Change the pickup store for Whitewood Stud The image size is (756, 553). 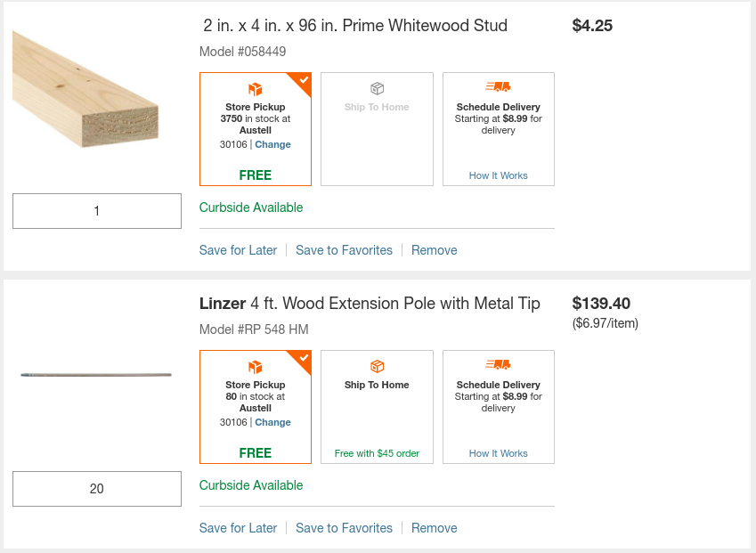pos(272,144)
